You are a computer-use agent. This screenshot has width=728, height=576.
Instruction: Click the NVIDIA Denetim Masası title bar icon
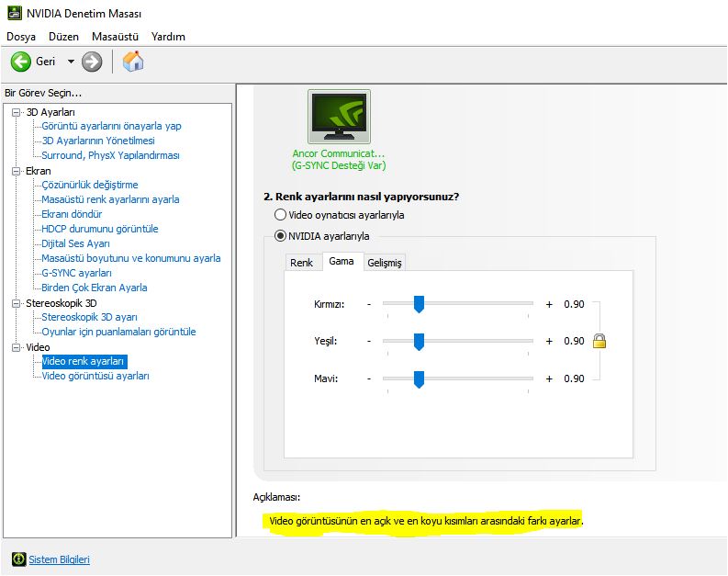coord(15,13)
